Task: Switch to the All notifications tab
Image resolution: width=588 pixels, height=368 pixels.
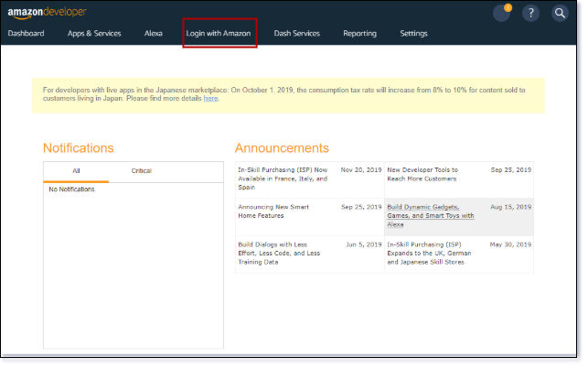Action: 76,171
